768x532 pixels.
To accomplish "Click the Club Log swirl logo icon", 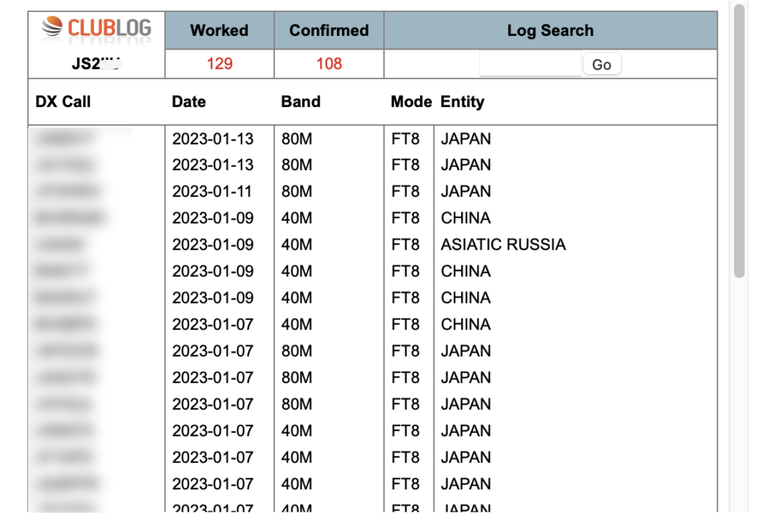I will 51,28.
